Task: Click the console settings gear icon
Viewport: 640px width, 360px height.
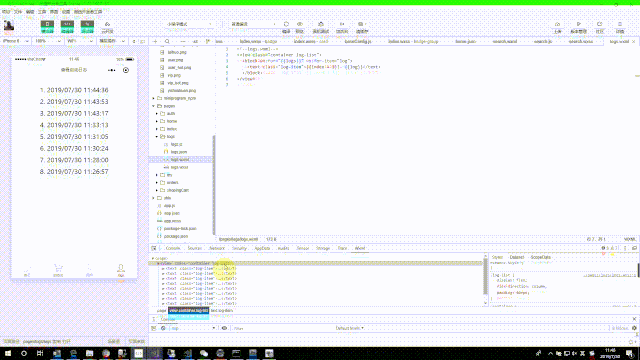Action: (634, 328)
